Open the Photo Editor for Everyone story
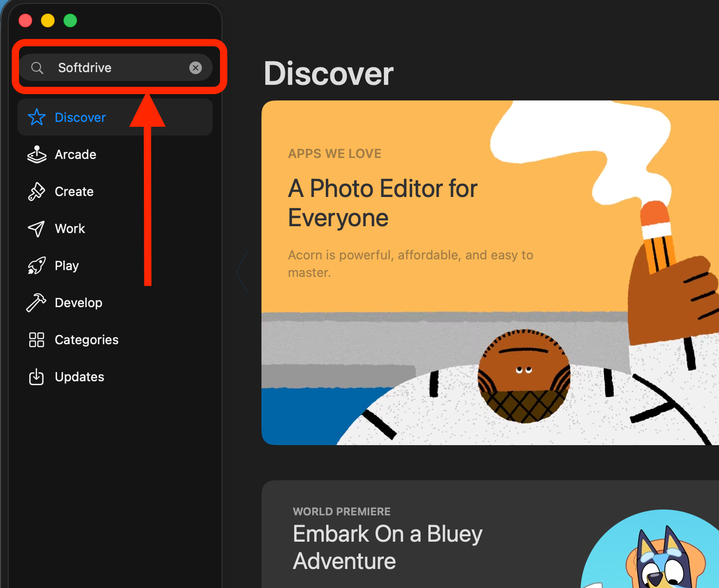Viewport: 719px width, 588px height. 490,273
